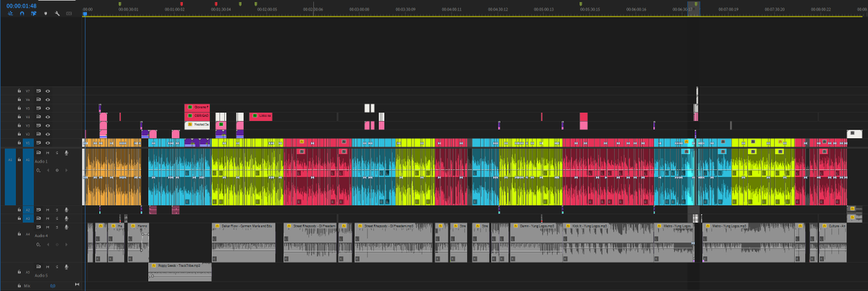Image resolution: width=868 pixels, height=291 pixels.
Task: Select Dakar Flow audio clip
Action: click(x=244, y=242)
